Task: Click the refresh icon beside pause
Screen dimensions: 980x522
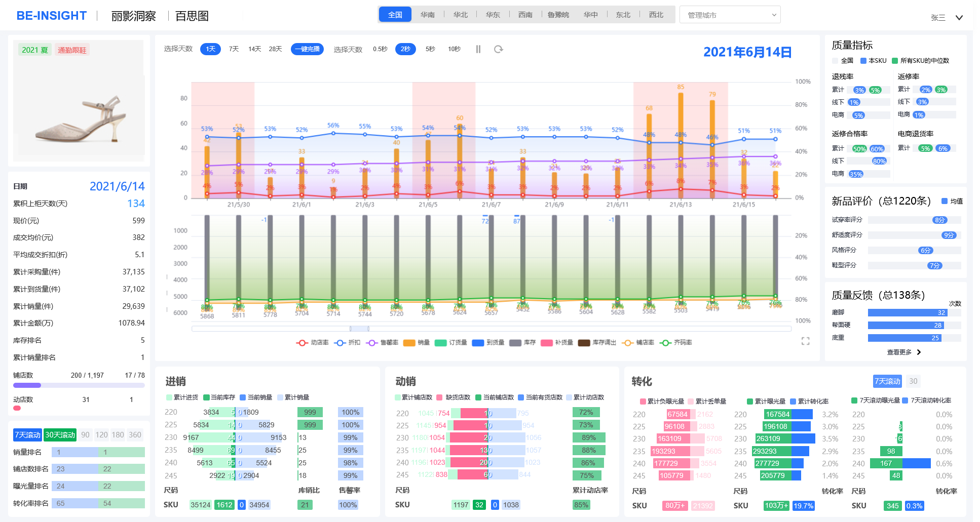Action: point(499,49)
